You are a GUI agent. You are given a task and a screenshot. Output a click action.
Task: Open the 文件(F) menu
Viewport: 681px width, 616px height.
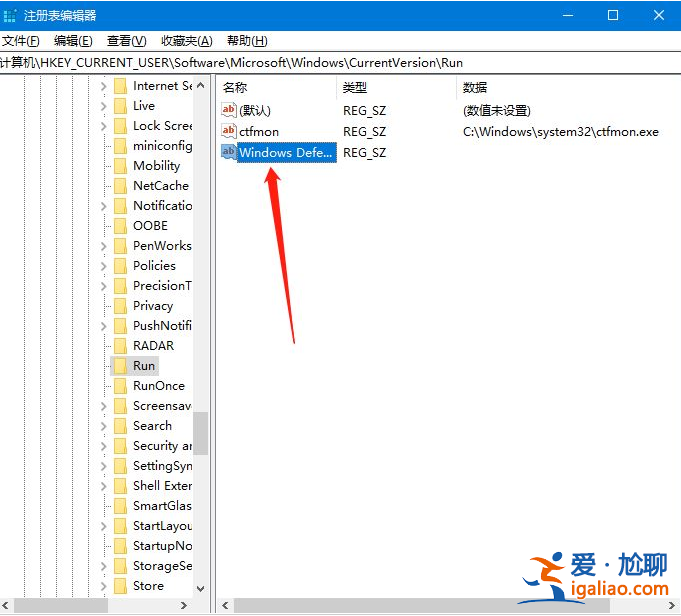pos(20,41)
